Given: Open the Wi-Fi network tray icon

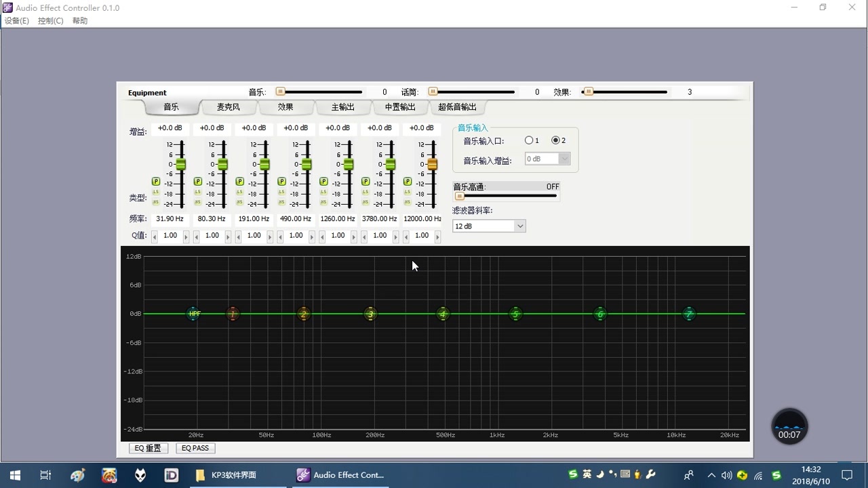Looking at the screenshot, I should tap(759, 475).
